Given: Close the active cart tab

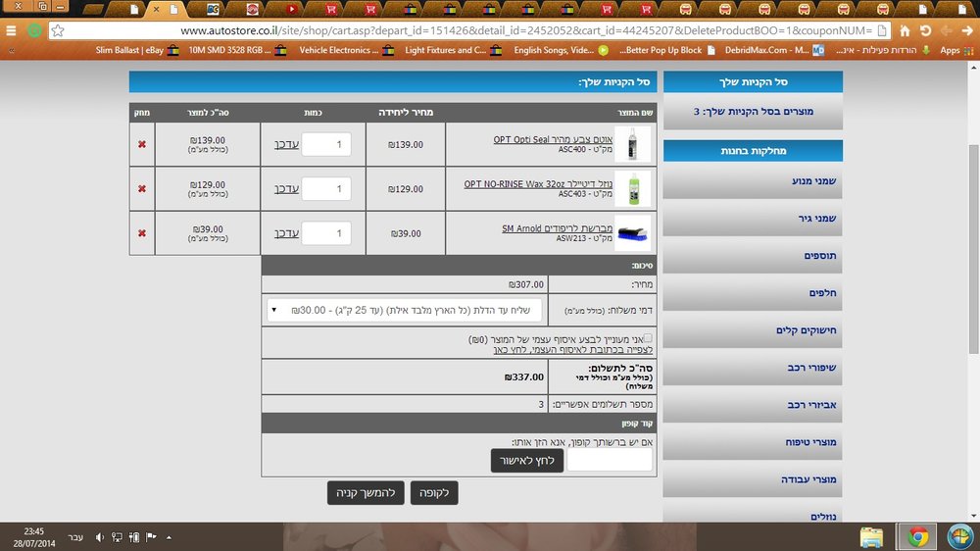Looking at the screenshot, I should tap(156, 10).
